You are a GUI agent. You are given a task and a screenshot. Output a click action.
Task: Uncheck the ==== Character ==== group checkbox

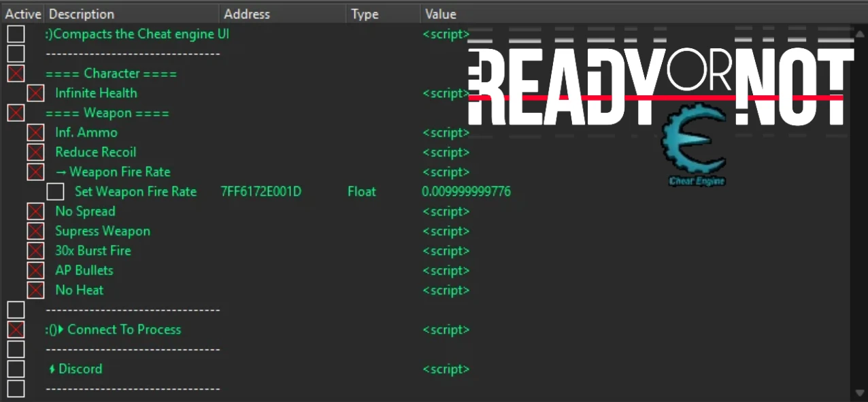(16, 73)
